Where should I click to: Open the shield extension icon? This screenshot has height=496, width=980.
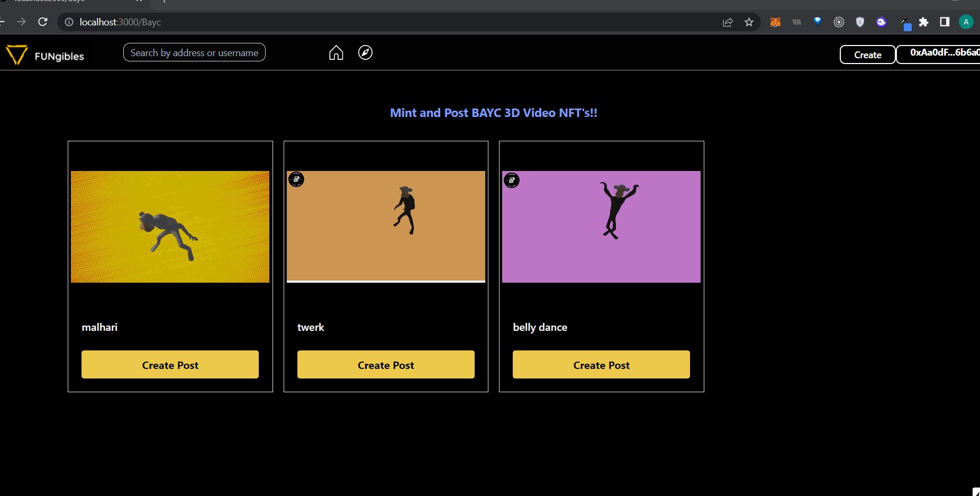click(x=860, y=22)
